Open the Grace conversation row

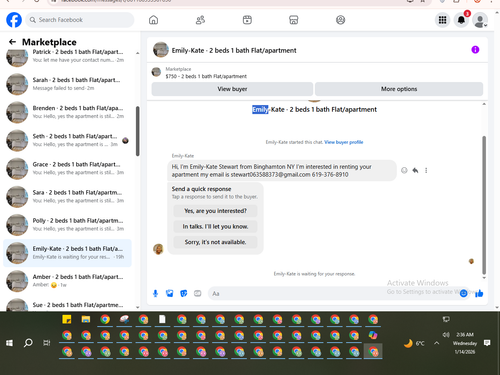click(x=68, y=168)
